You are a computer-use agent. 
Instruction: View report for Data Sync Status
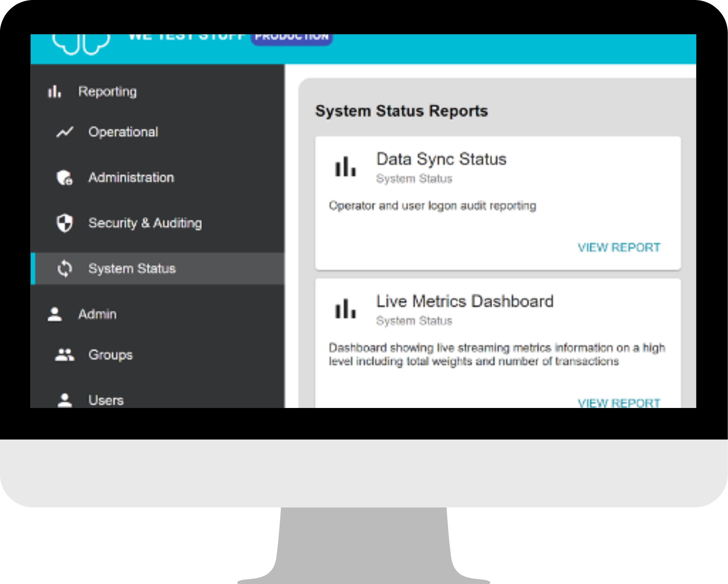[618, 247]
